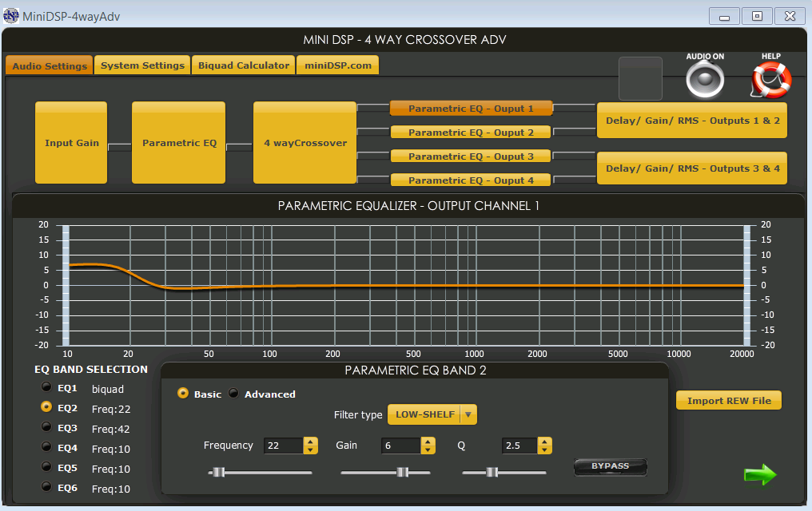Open the miniDSP.com tab
The image size is (812, 511).
pos(337,65)
